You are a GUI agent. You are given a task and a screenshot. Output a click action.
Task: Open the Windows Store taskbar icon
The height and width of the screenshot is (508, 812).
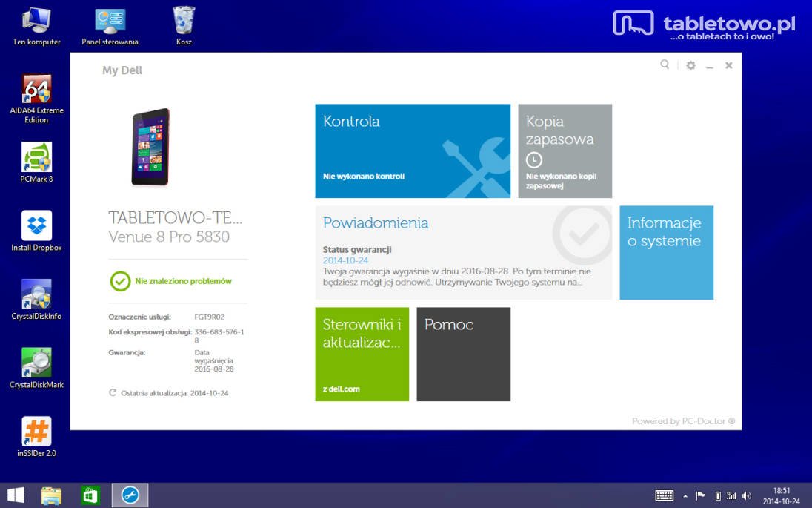pyautogui.click(x=90, y=495)
